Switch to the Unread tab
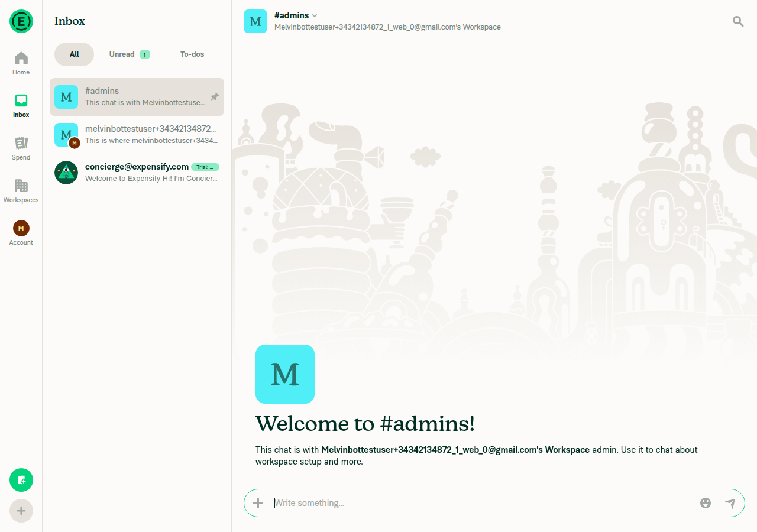This screenshot has height=532, width=757. [x=130, y=54]
